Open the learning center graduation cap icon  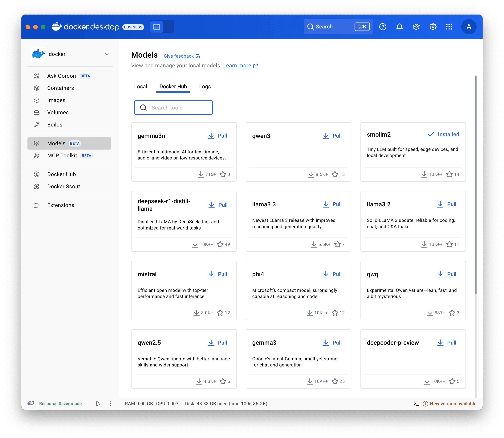[416, 27]
